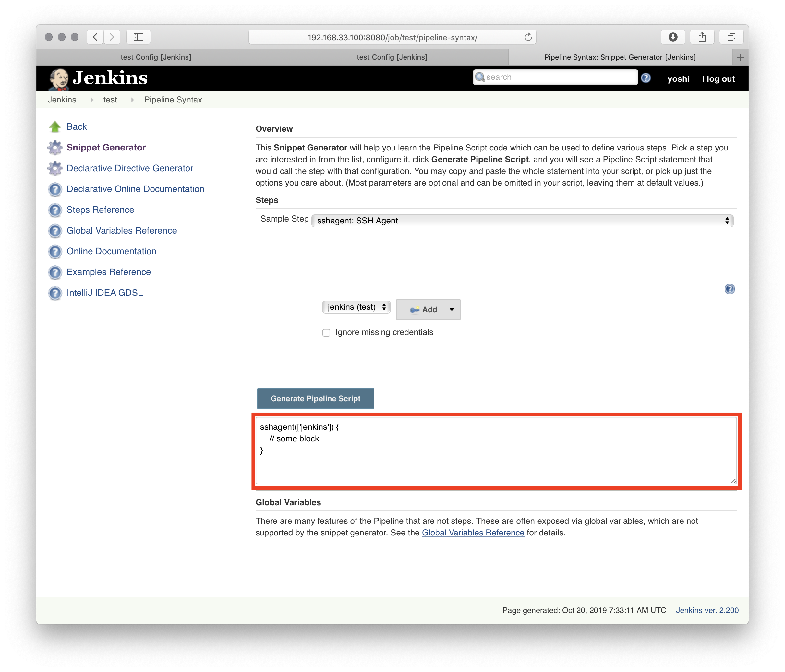Open the Snippet Generator link
The image size is (785, 672).
pyautogui.click(x=106, y=148)
